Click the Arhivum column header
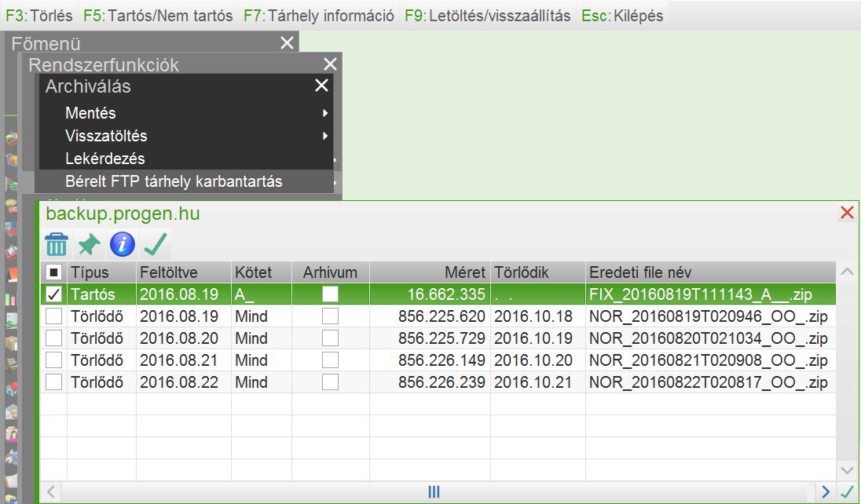Screen dimensions: 861x504 (x=331, y=272)
